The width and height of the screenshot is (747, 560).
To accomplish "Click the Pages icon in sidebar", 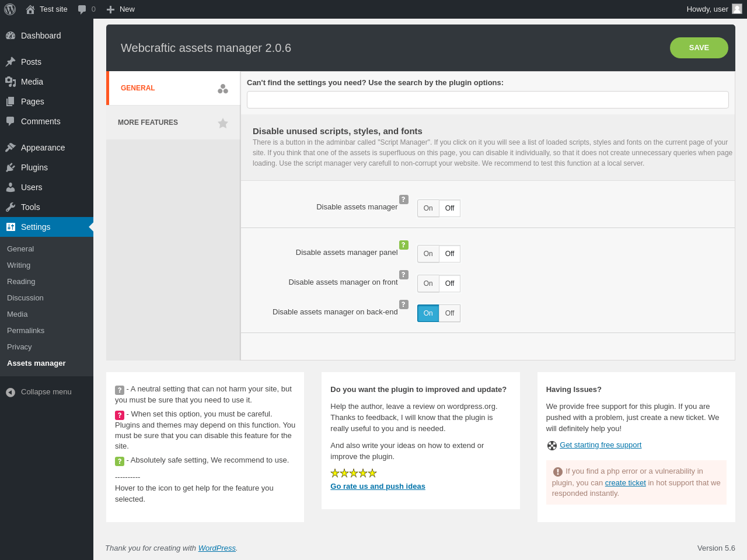I will (11, 101).
